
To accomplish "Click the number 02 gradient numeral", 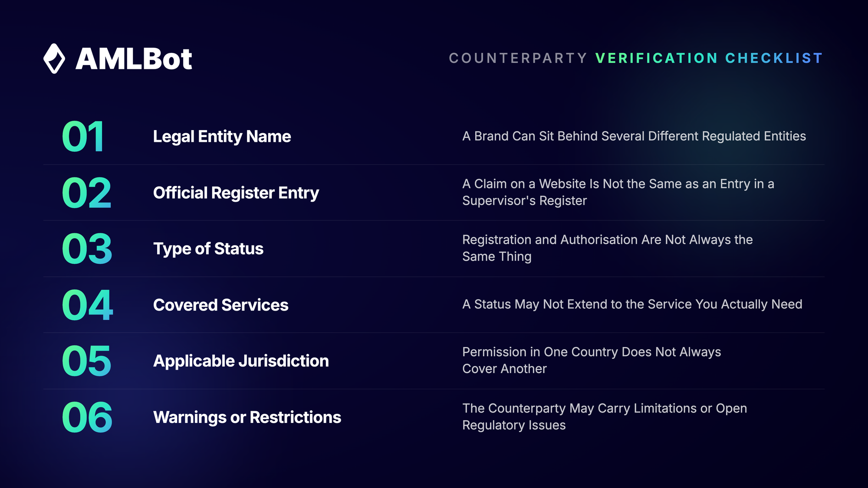I will 87,193.
